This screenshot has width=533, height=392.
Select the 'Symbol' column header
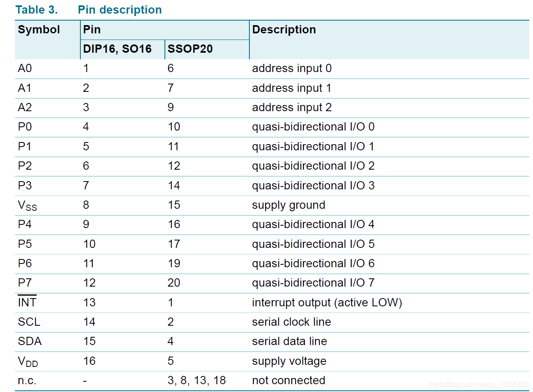tap(39, 30)
